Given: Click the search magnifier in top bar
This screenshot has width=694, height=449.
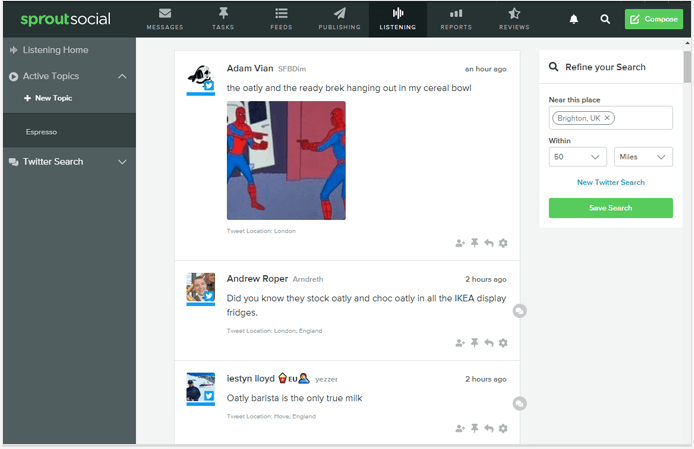Looking at the screenshot, I should (x=605, y=19).
